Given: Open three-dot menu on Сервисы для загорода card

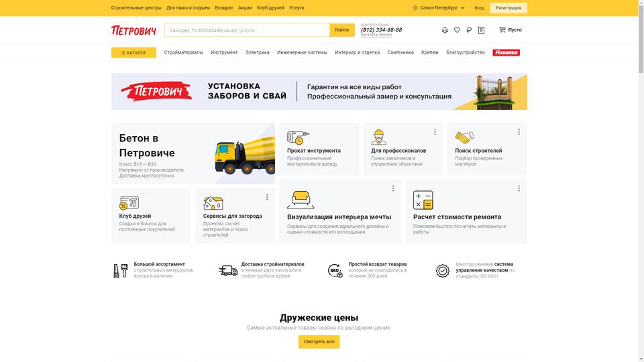Looking at the screenshot, I should (267, 197).
